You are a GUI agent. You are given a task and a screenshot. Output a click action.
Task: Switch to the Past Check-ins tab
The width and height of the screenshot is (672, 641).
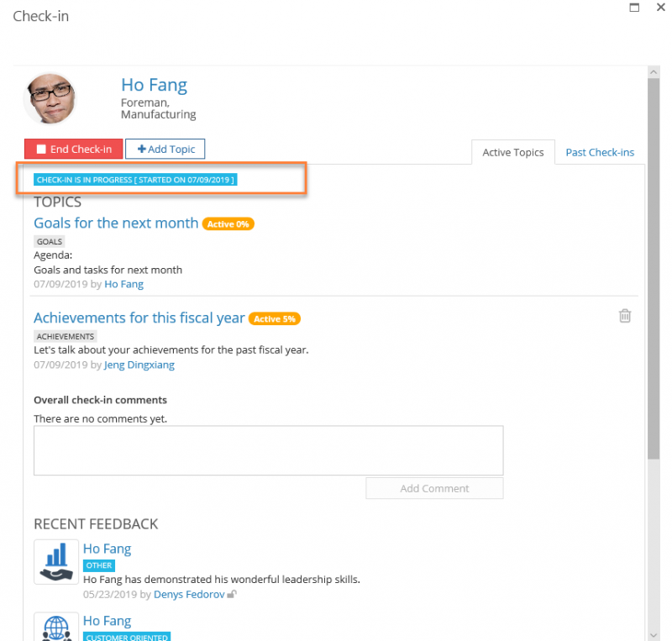click(600, 152)
